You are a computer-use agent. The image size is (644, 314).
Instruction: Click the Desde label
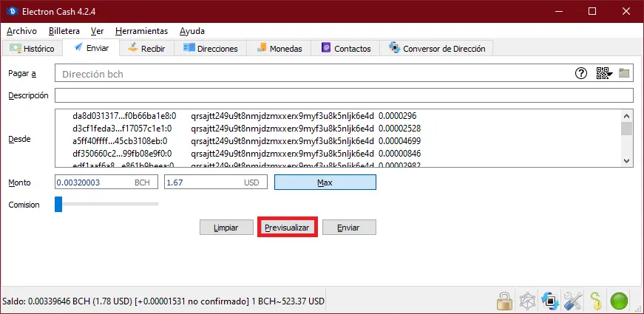[x=19, y=139]
